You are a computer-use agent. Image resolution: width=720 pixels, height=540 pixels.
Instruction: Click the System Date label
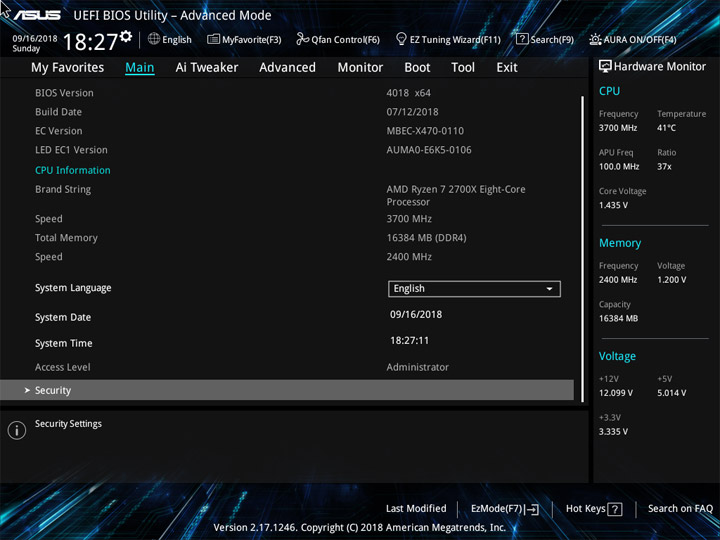[63, 317]
